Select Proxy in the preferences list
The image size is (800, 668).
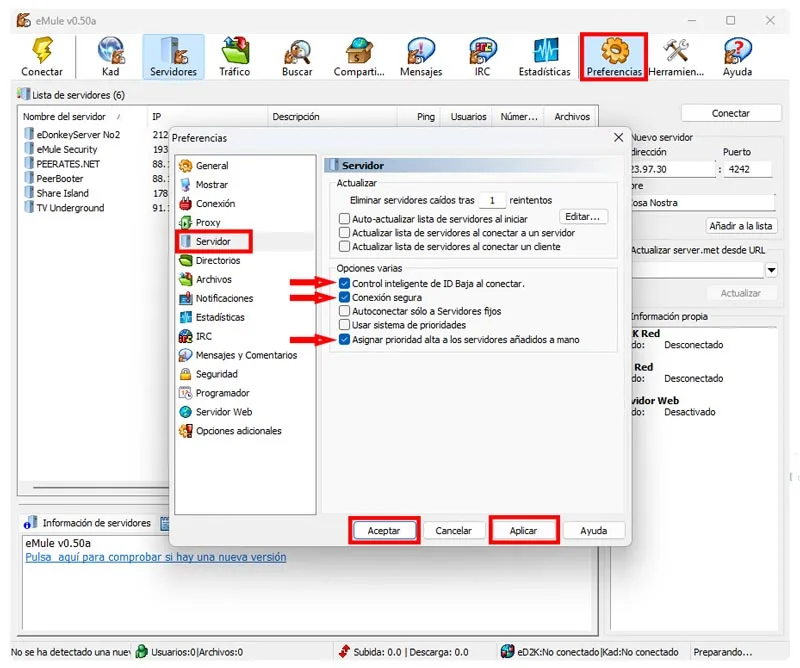pyautogui.click(x=207, y=222)
